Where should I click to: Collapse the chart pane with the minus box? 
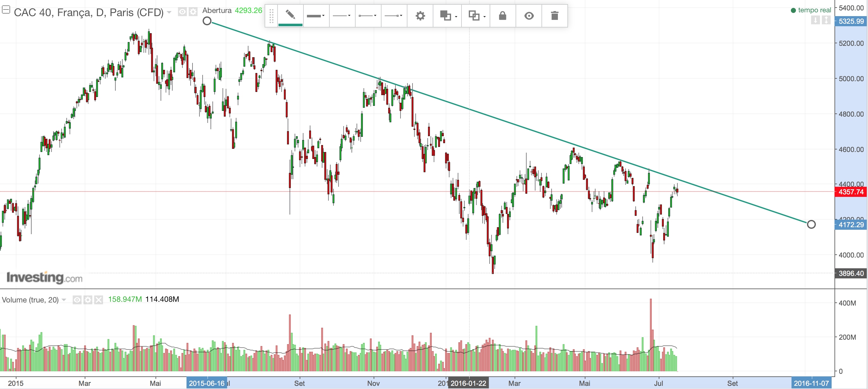[6, 9]
